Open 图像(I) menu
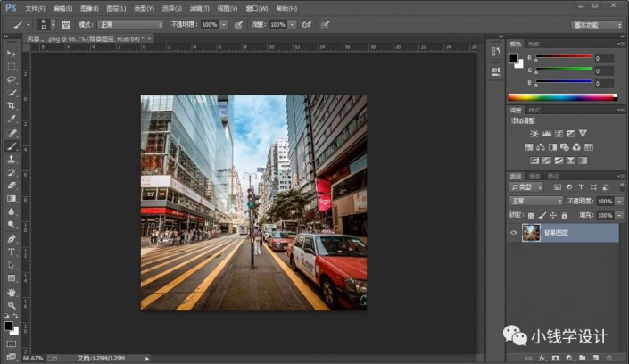The image size is (629, 364). 89,8
